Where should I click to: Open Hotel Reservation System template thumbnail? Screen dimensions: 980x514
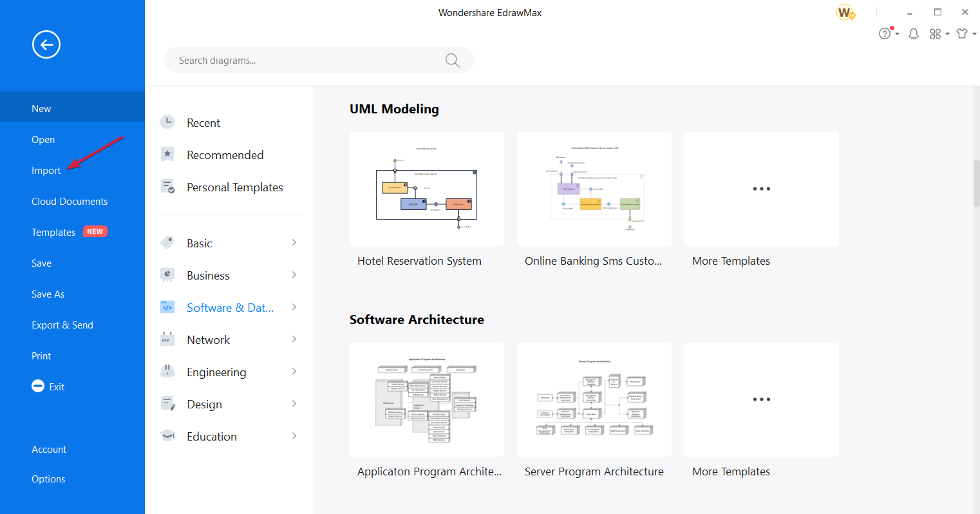pos(427,189)
